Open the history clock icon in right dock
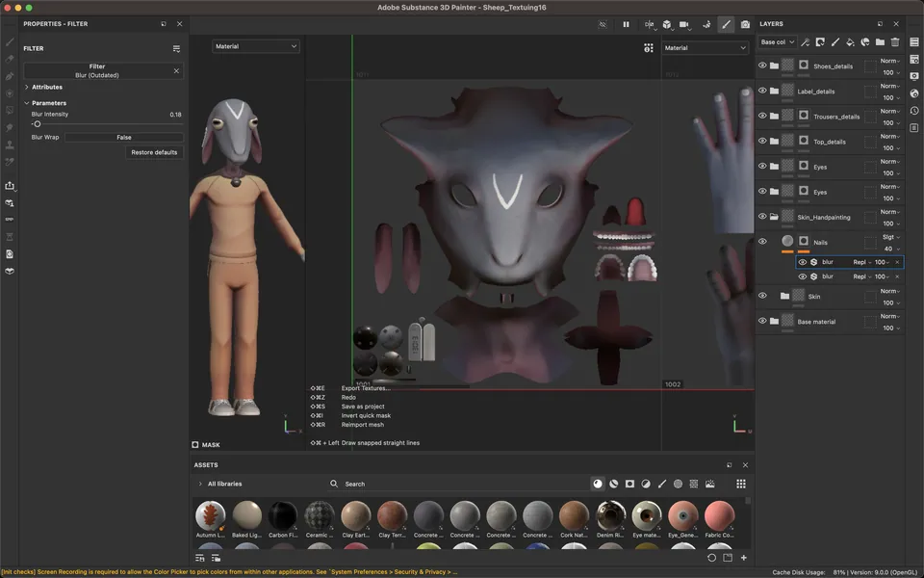The width and height of the screenshot is (924, 578). click(914, 110)
